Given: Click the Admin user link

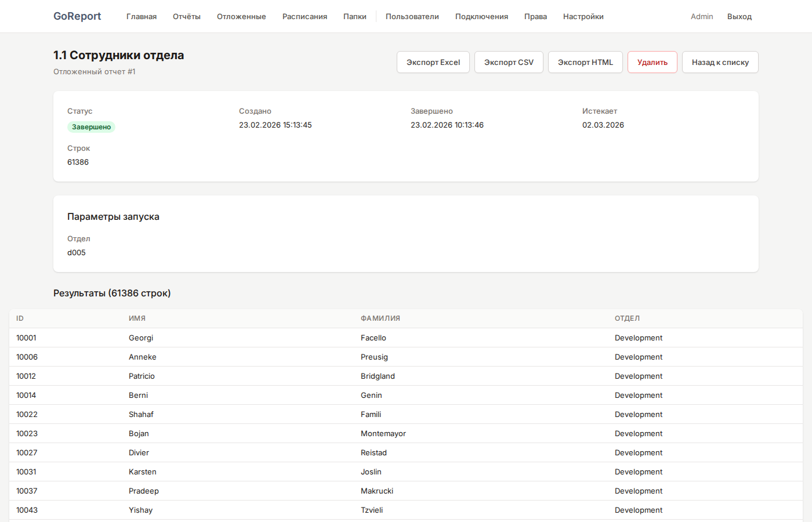Looking at the screenshot, I should coord(702,17).
